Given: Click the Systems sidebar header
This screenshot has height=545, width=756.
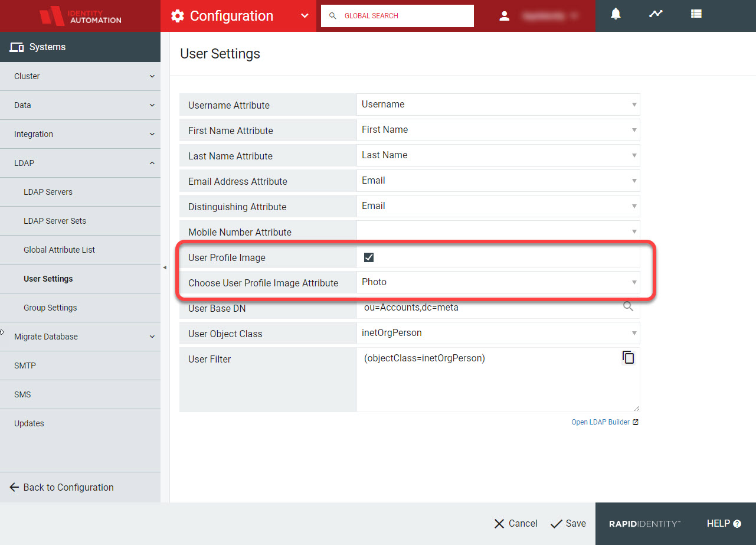Looking at the screenshot, I should point(80,47).
